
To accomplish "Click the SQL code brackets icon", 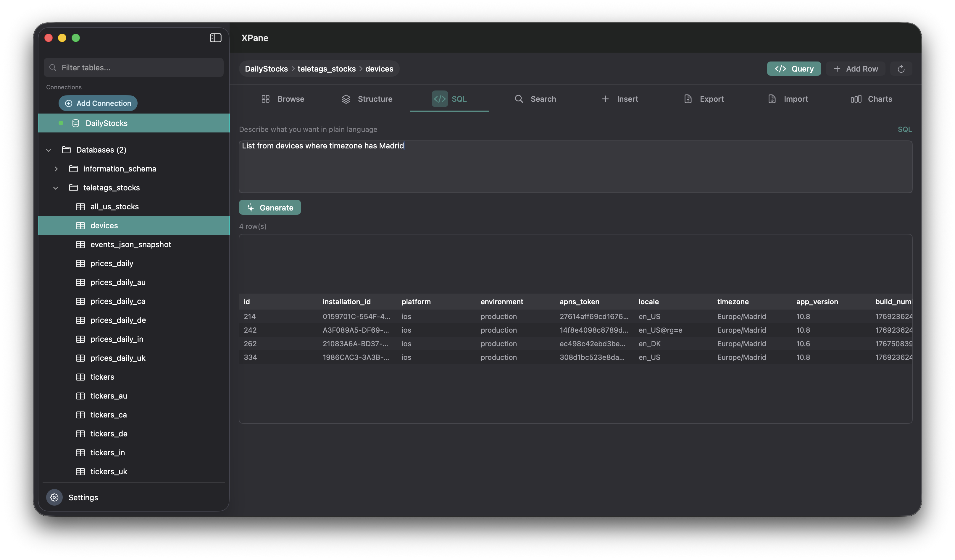I will click(440, 99).
